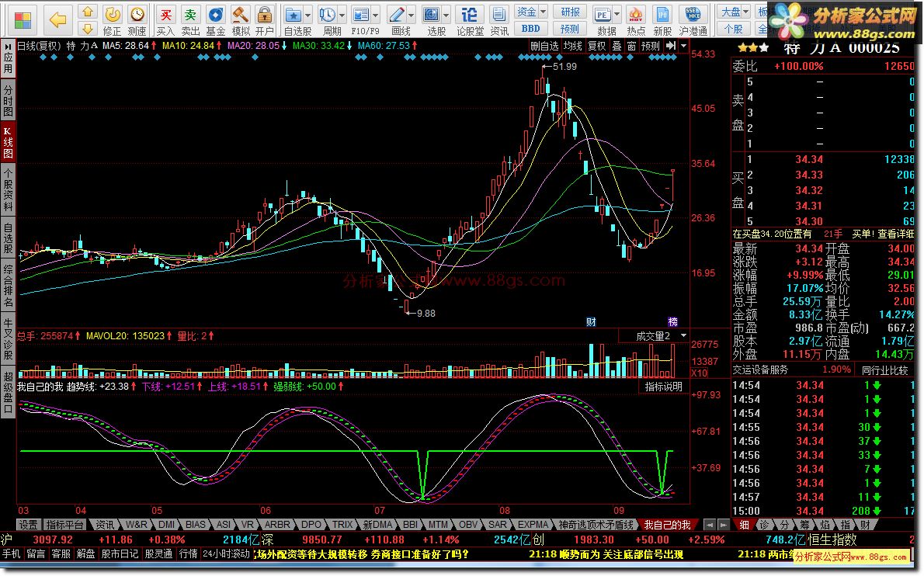Open the 资讯 news icon
Screen dimensions: 924x576
click(499, 19)
